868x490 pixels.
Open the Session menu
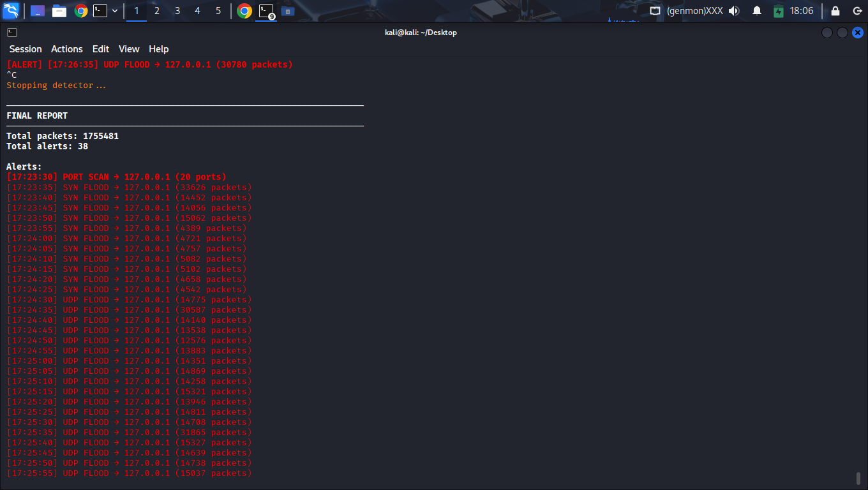coord(26,49)
